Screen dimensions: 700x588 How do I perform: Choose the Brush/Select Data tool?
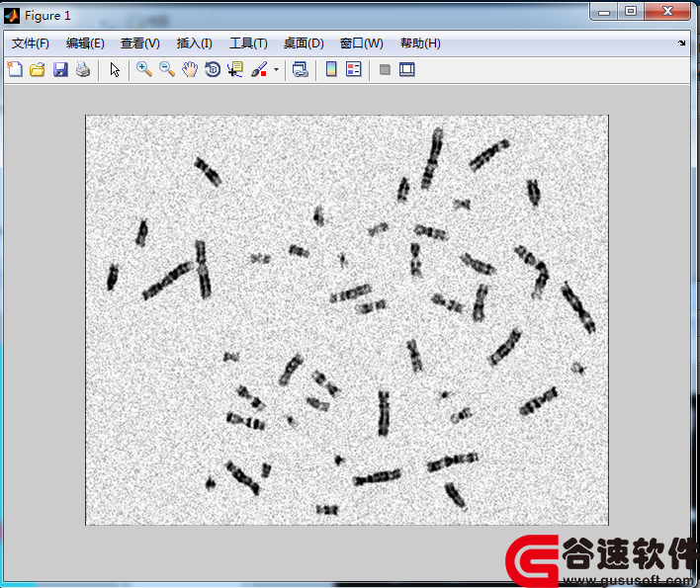(x=259, y=69)
